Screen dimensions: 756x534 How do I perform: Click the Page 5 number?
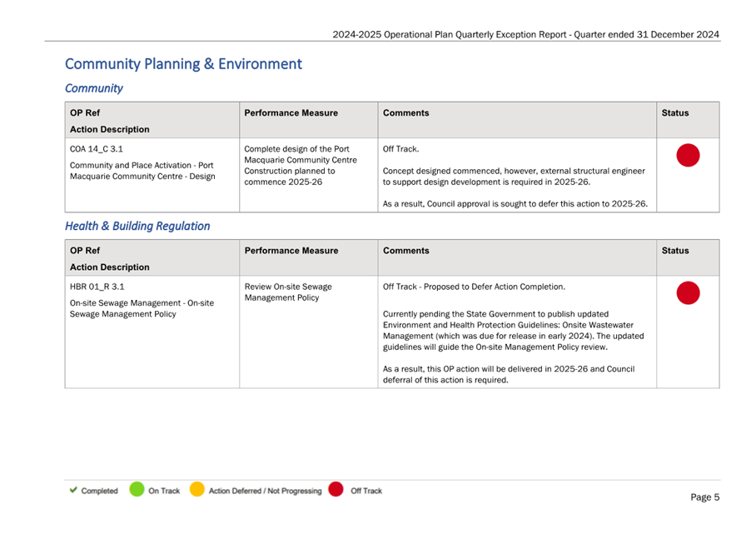pos(705,497)
